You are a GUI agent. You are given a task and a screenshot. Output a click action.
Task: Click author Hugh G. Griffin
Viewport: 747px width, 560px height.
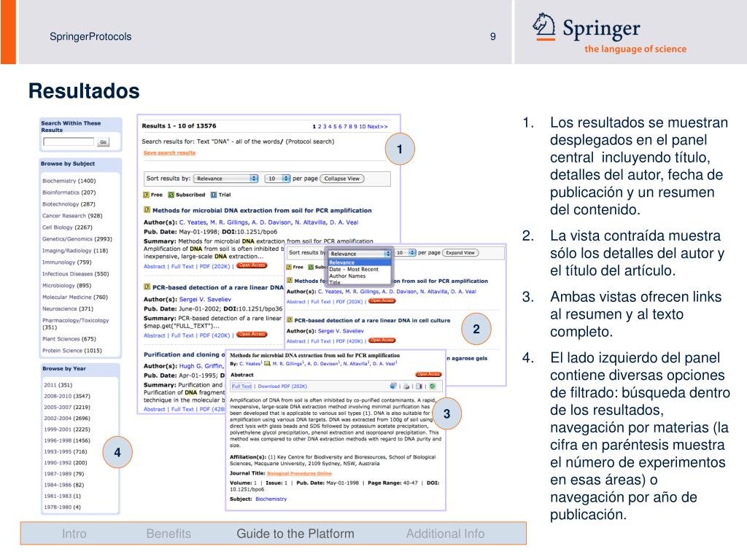[201, 366]
